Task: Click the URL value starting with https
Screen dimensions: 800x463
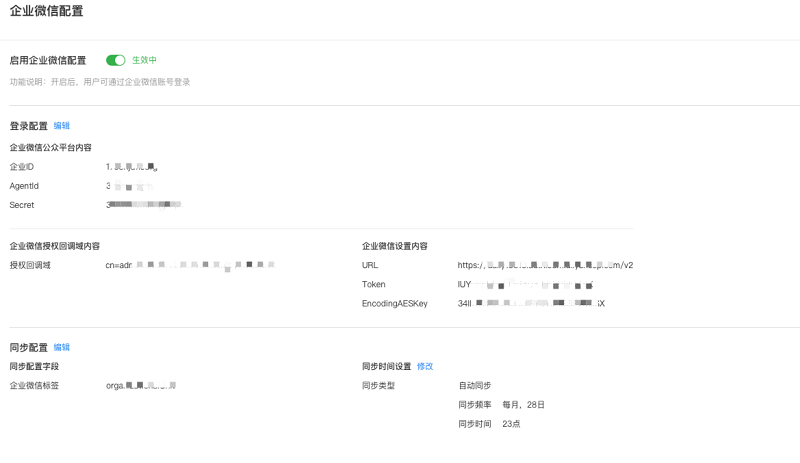Action: click(x=545, y=266)
